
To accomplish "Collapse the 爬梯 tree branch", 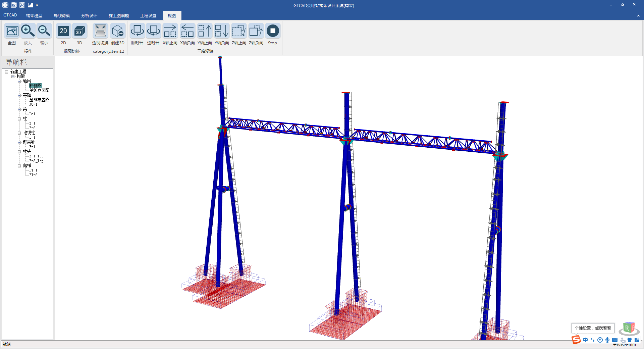I will pos(19,166).
